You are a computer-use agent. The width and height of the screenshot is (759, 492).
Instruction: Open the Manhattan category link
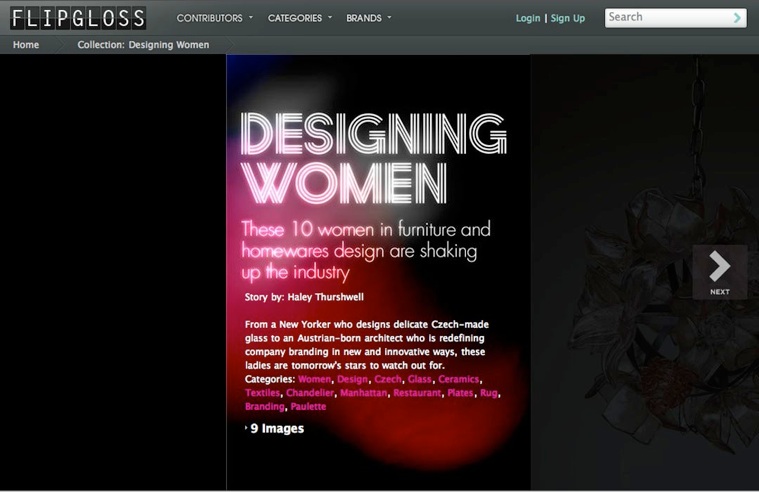tap(364, 393)
